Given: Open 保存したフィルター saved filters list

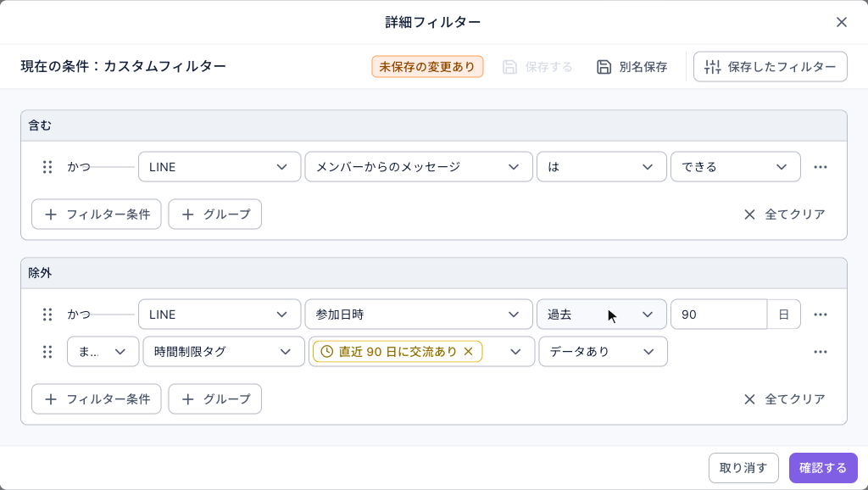Looking at the screenshot, I should [x=770, y=67].
